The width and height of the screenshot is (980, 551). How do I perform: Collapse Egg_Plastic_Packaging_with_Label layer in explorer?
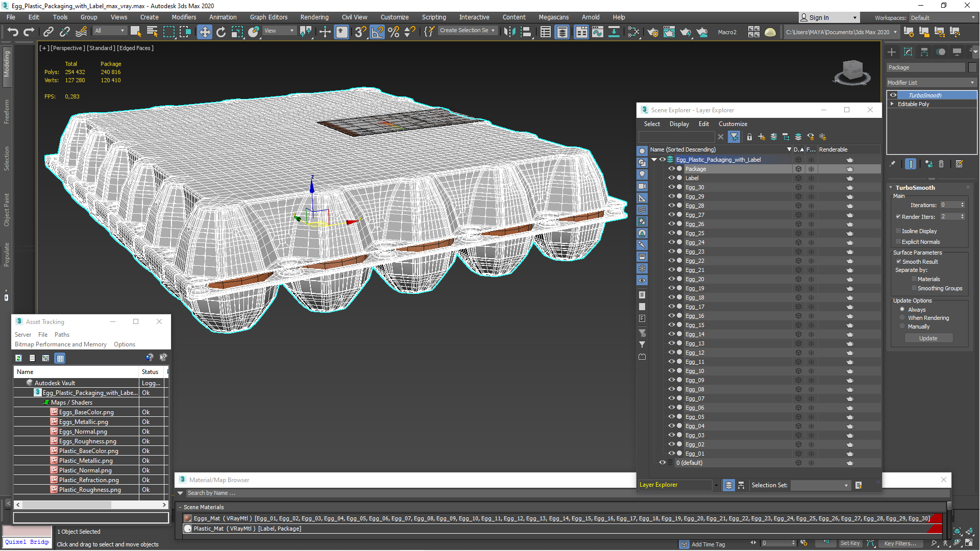654,160
